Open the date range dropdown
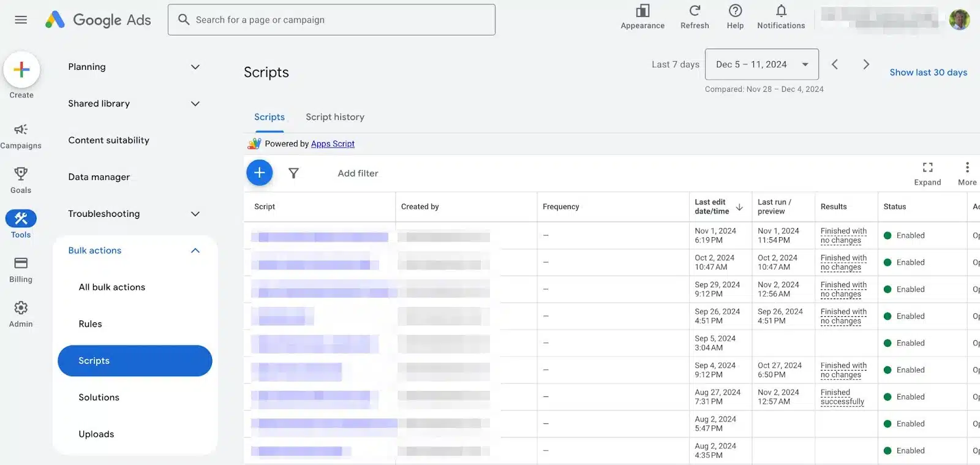The width and height of the screenshot is (980, 465). (761, 64)
